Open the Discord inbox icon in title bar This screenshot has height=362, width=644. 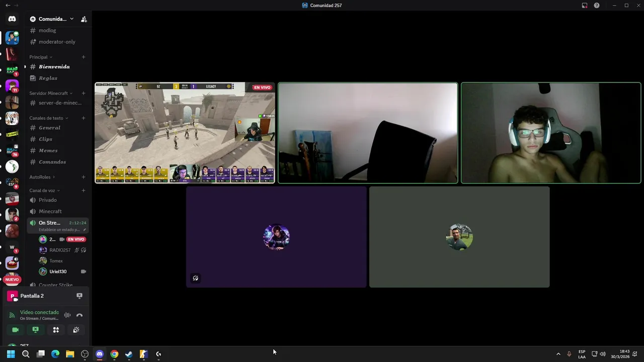pyautogui.click(x=585, y=6)
